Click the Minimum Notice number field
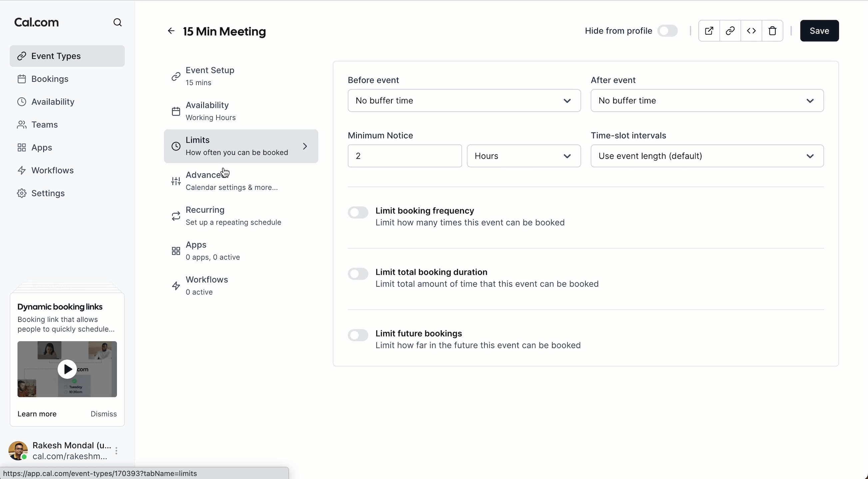 click(404, 156)
